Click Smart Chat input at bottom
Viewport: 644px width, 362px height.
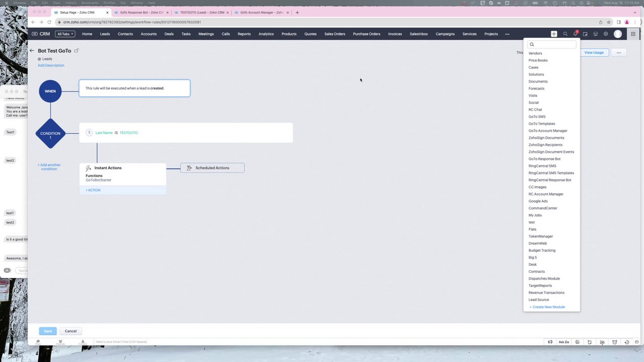(x=121, y=342)
